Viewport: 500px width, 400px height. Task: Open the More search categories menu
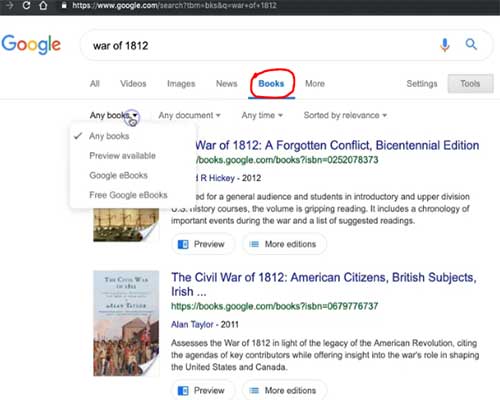[x=315, y=84]
